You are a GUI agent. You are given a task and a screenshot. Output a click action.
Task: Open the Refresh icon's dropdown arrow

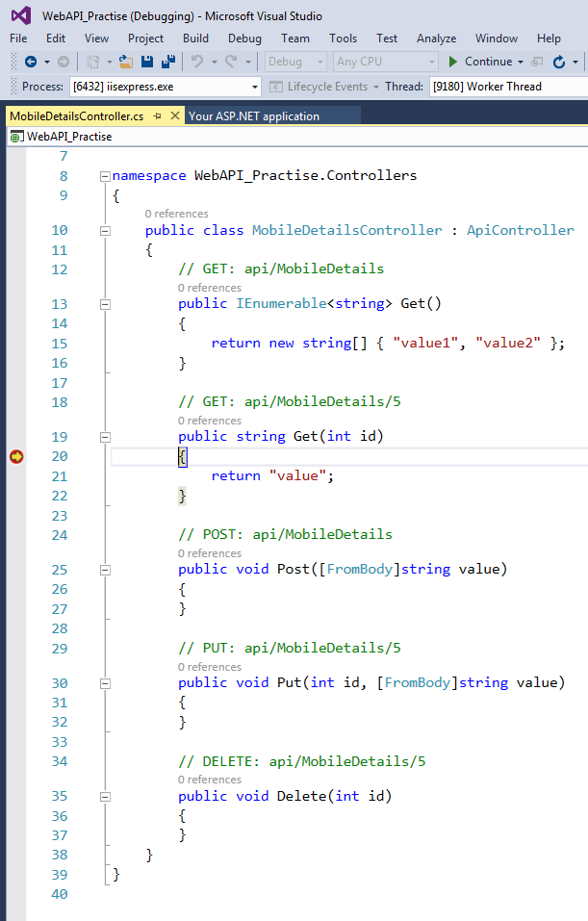575,62
